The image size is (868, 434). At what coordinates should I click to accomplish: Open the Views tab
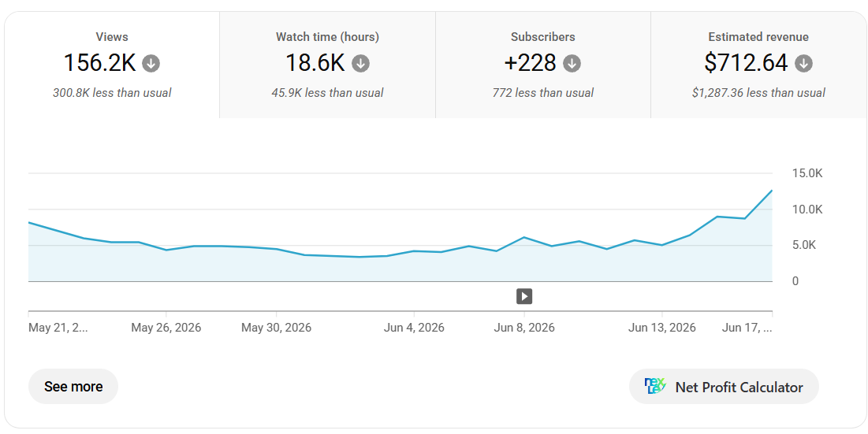pos(112,65)
